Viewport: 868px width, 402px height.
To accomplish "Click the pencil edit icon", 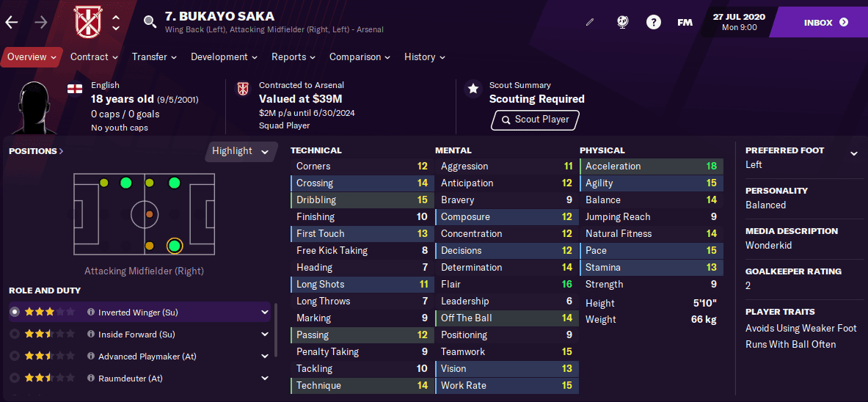I will click(590, 23).
